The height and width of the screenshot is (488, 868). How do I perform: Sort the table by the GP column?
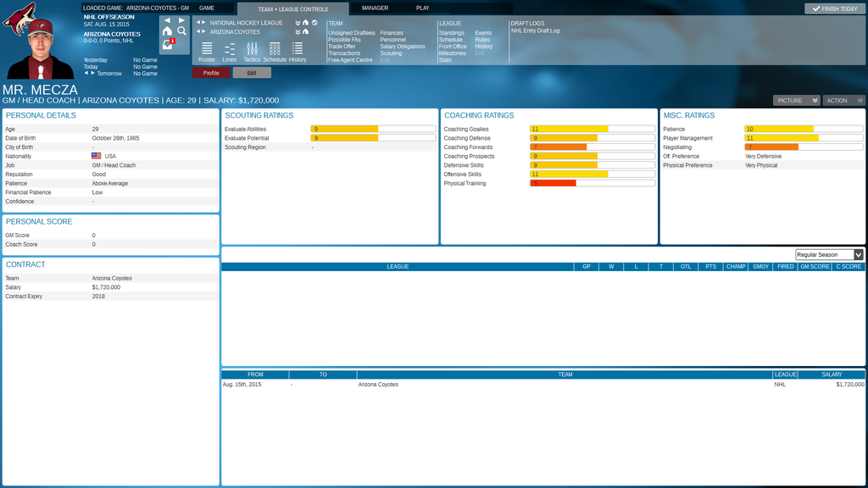587,267
